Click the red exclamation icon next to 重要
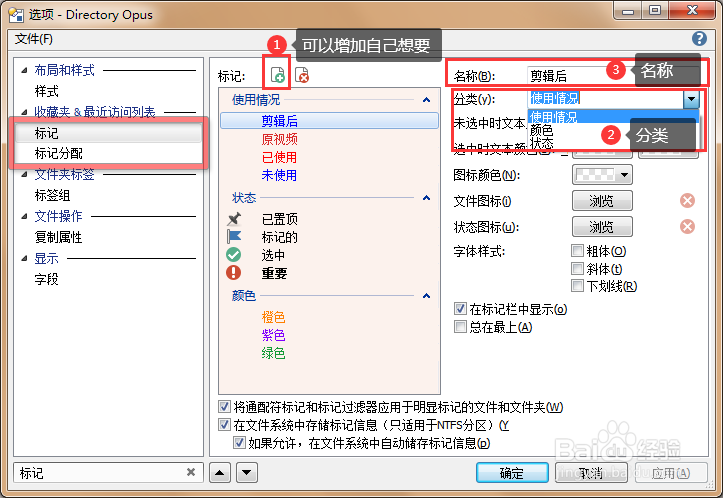This screenshot has width=723, height=498. (x=233, y=273)
